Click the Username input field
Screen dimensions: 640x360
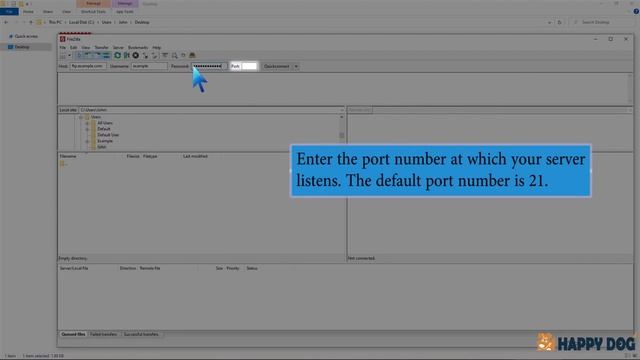point(149,66)
